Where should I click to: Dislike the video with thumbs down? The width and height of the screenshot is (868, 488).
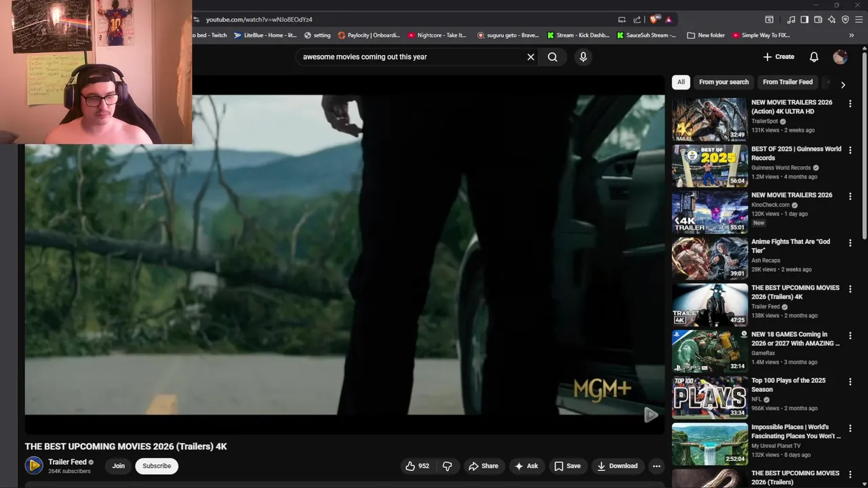point(447,466)
